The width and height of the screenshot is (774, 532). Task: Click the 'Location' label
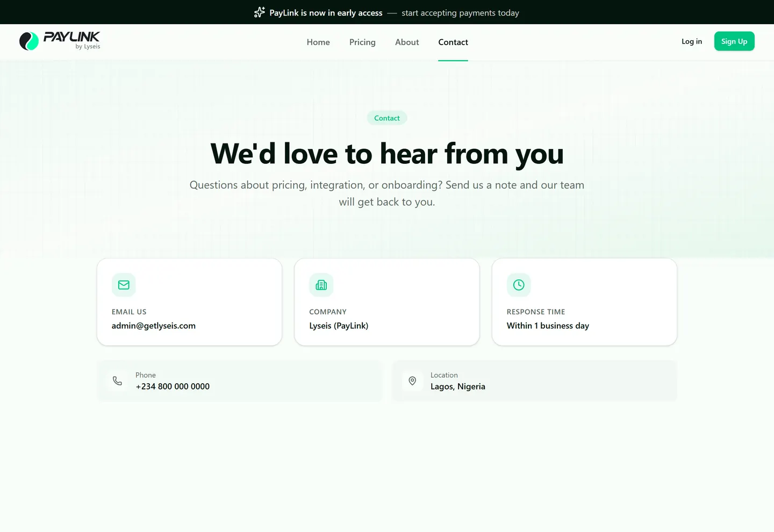click(x=444, y=375)
